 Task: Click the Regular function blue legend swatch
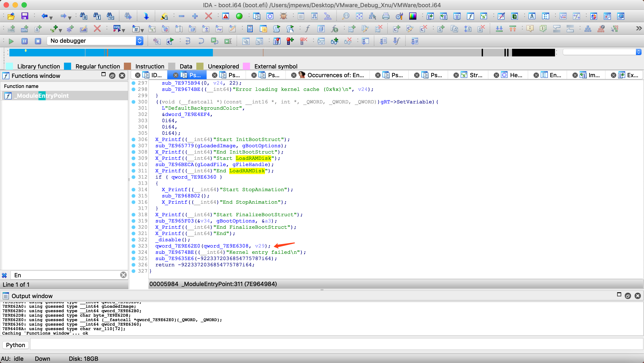click(x=68, y=66)
